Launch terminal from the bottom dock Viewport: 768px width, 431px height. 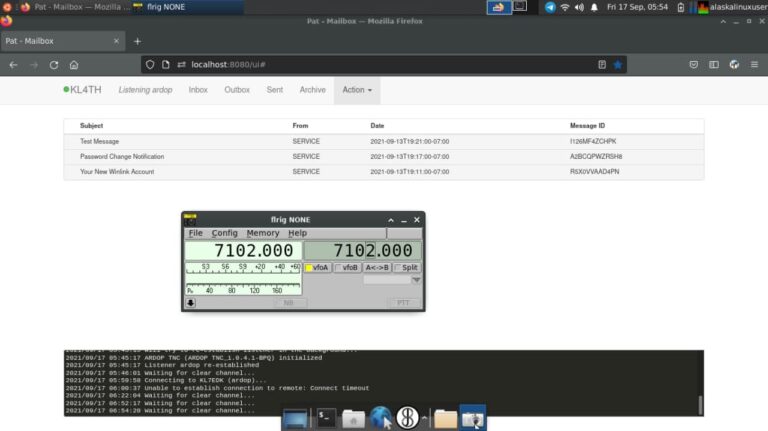[x=326, y=418]
